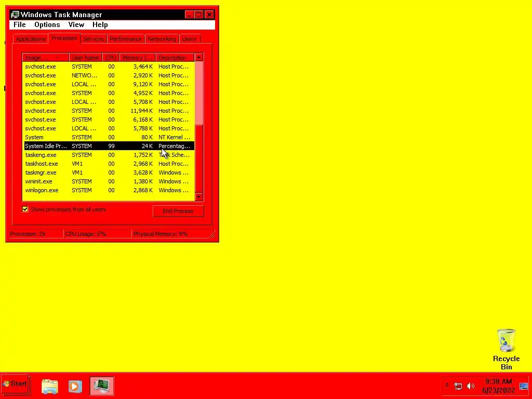The height and width of the screenshot is (399, 532).
Task: Select svchost.exe using 5,788 K memory
Action: (x=108, y=128)
